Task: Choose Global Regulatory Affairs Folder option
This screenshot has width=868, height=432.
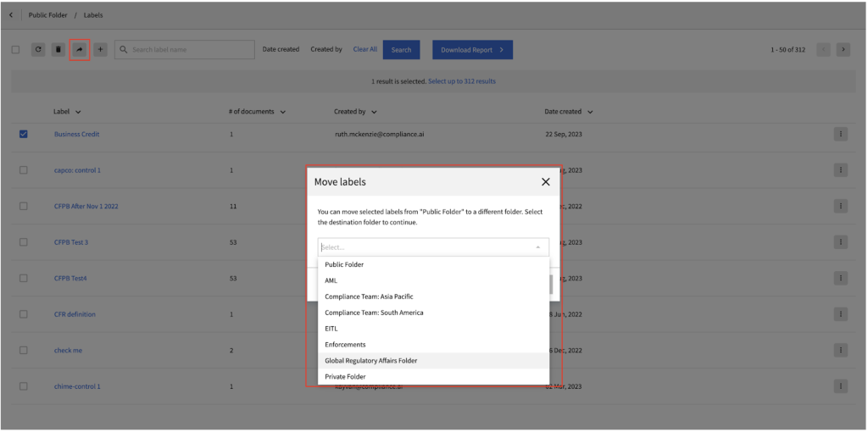Action: point(371,361)
